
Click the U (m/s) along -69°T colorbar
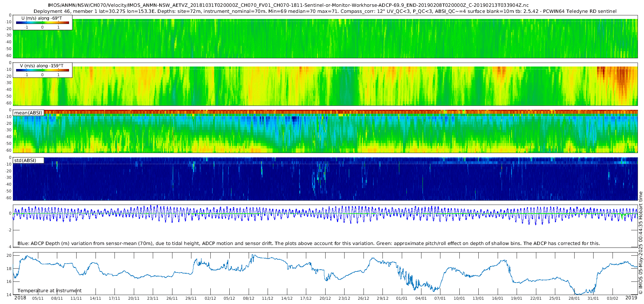(43, 23)
